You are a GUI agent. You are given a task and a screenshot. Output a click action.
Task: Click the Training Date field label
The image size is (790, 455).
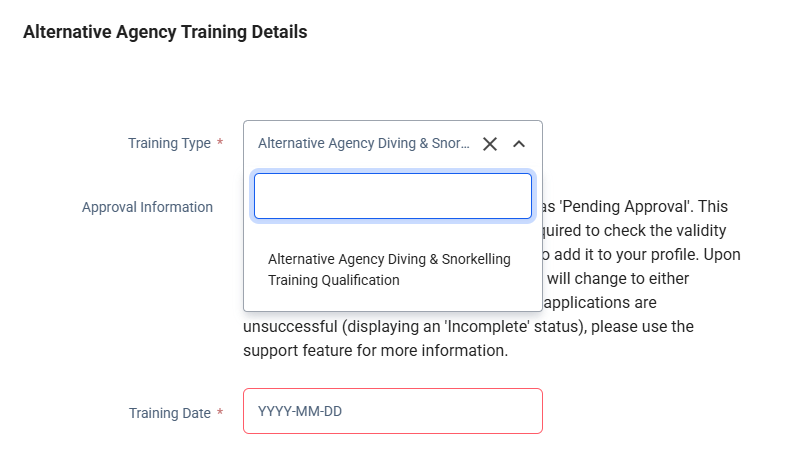[x=169, y=413]
